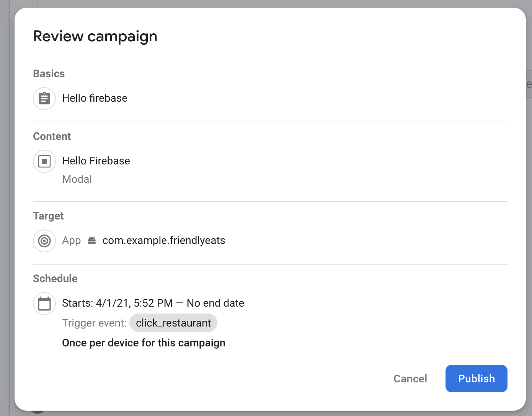Viewport: 532px width, 416px height.
Task: Click the modal layout icon under Content
Action: 44,161
